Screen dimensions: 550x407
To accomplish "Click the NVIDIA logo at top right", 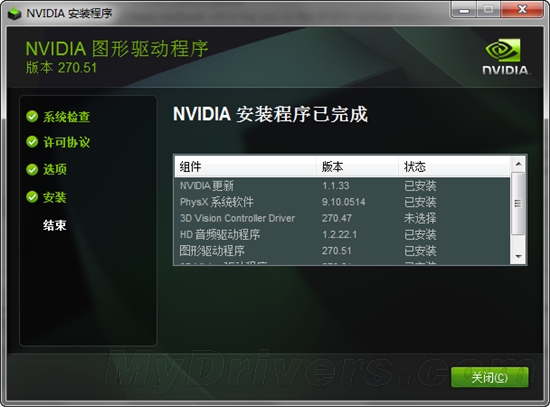I will point(505,56).
